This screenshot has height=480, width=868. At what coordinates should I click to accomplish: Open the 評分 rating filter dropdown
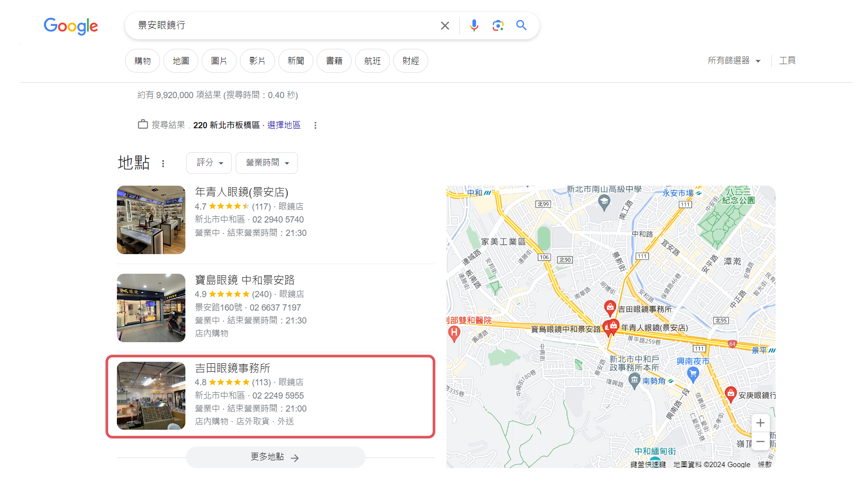209,163
